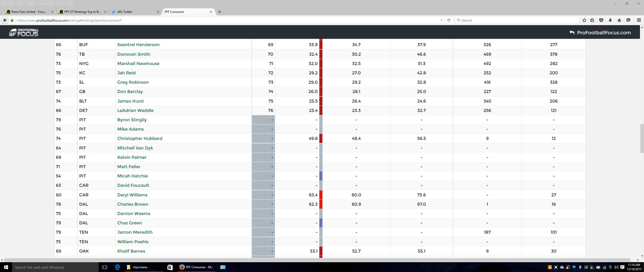Image resolution: width=644 pixels, height=272 pixels.
Task: Close the Twitter tab
Action: [158, 12]
